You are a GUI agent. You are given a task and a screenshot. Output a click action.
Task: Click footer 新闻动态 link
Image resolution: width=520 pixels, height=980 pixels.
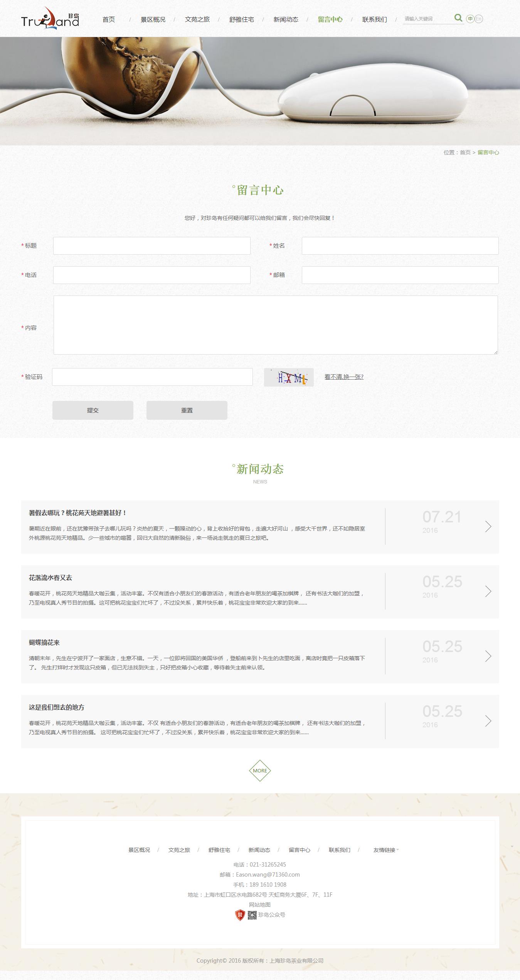(x=259, y=850)
